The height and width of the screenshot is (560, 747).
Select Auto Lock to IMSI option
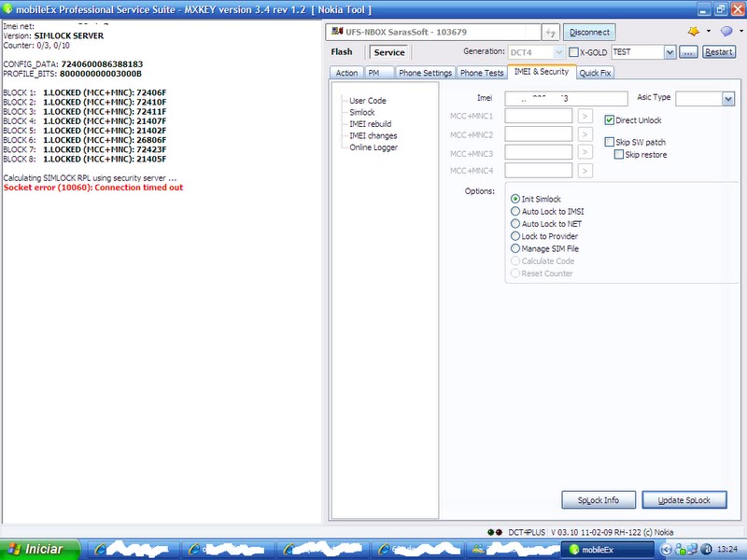(515, 211)
